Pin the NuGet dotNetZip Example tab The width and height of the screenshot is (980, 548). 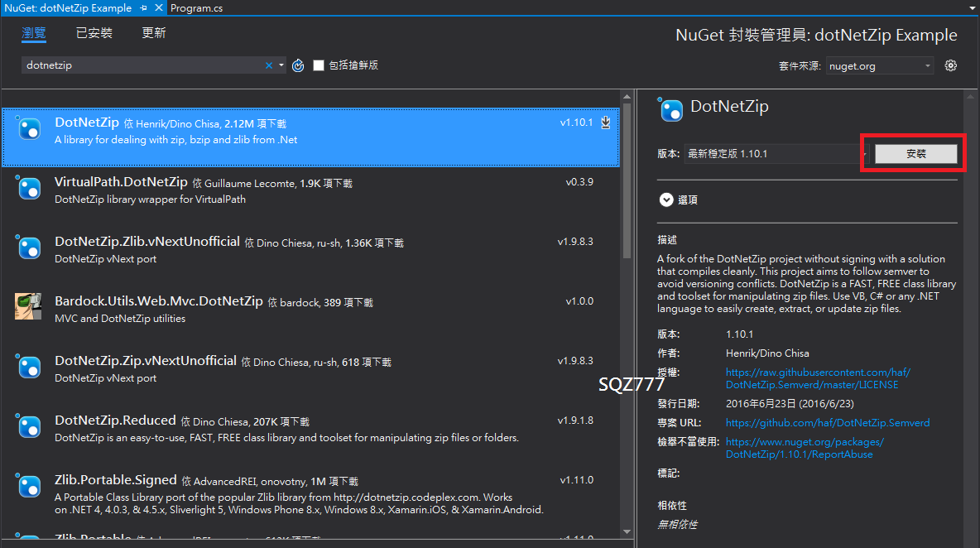tap(144, 7)
